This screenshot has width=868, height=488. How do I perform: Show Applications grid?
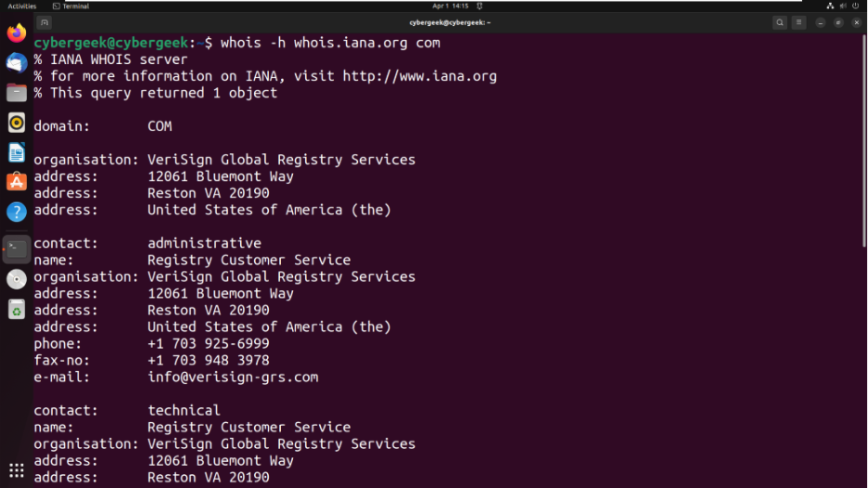point(17,469)
